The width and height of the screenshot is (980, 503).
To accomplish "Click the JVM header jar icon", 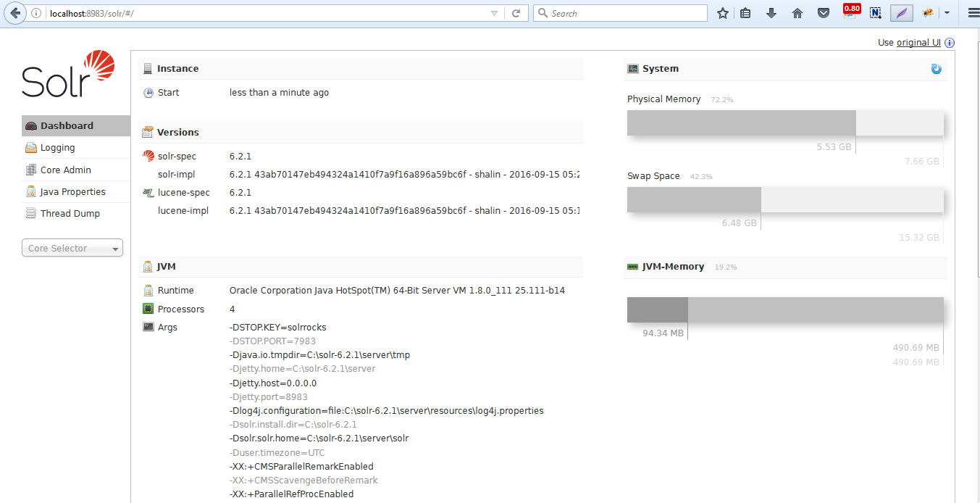I will point(148,267).
